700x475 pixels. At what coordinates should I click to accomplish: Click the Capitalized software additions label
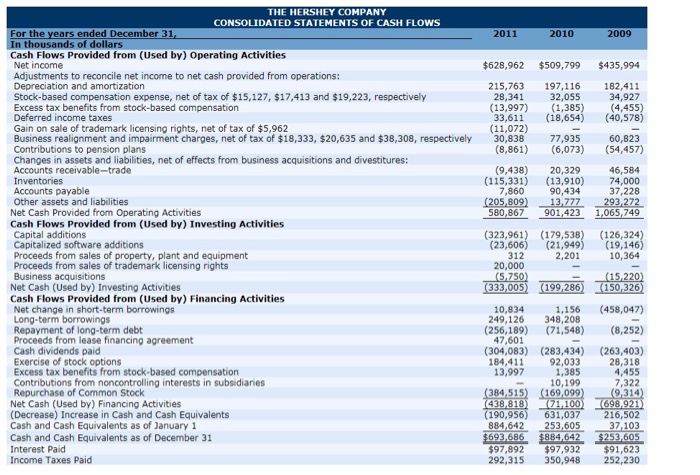click(x=79, y=245)
